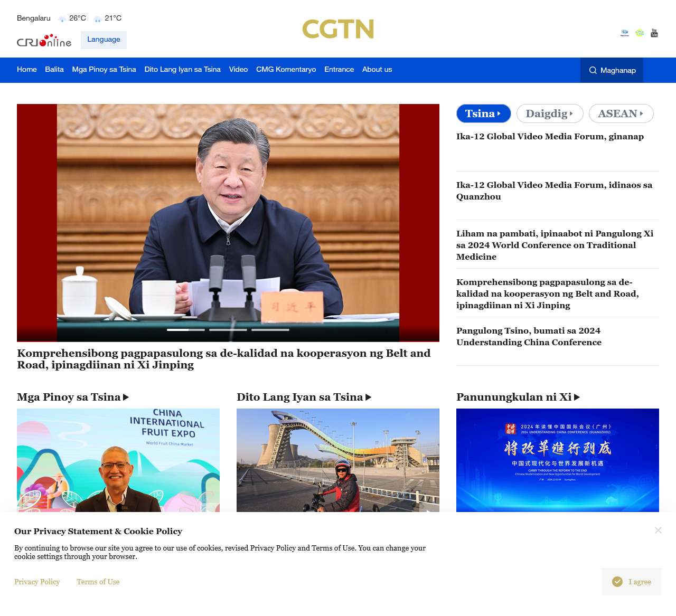Dismiss the cookie banner with the X
The width and height of the screenshot is (676, 616).
pos(658,530)
